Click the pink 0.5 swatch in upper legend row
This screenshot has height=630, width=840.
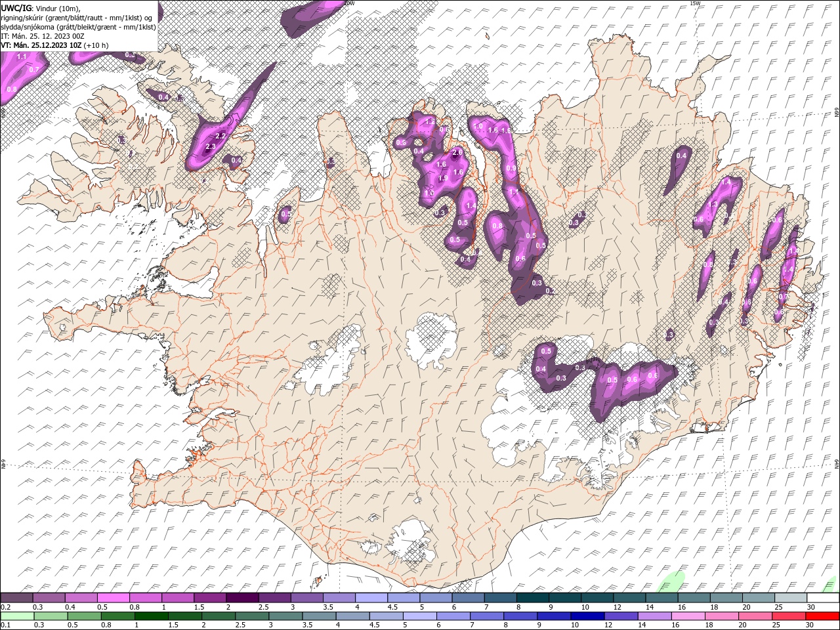tap(113, 598)
